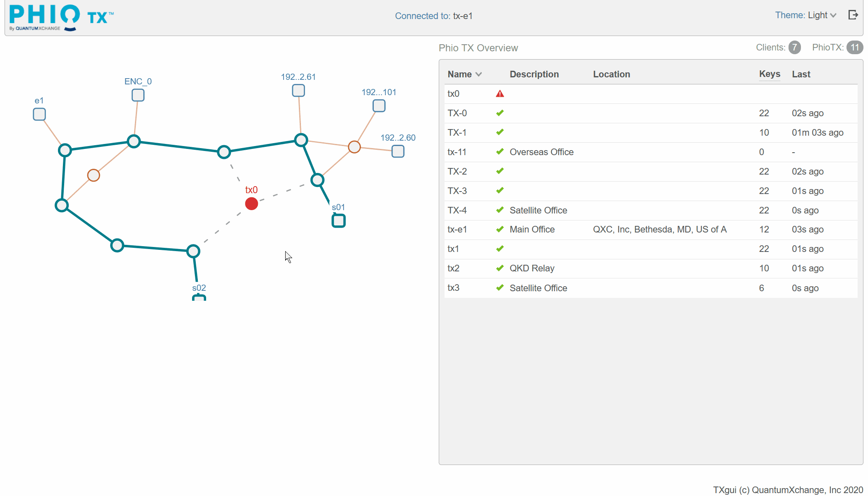868x496 pixels.
Task: Click the 192..2.60 client node
Action: [398, 151]
